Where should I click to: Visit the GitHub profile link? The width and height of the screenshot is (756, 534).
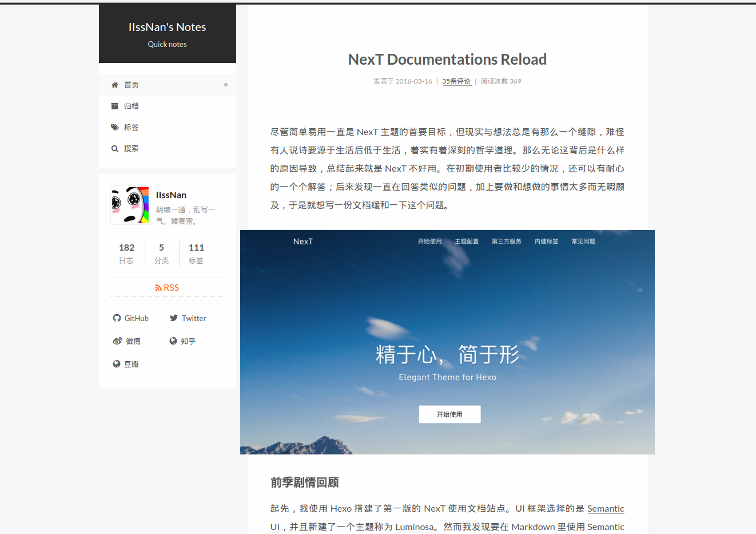pyautogui.click(x=131, y=318)
